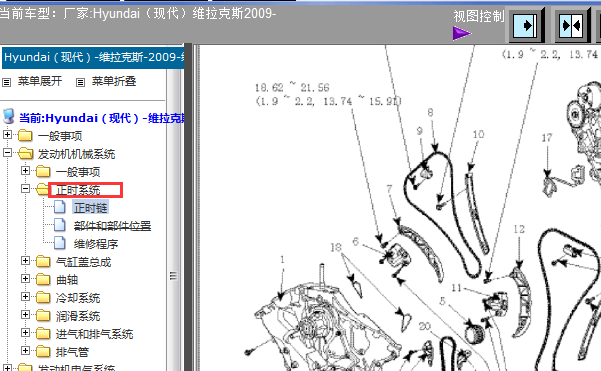Expand the 曲轴 folder
This screenshot has height=371, width=601.
(25, 278)
